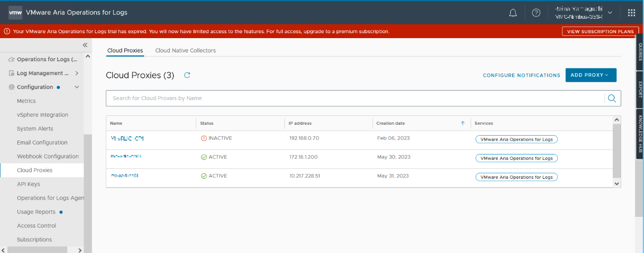The width and height of the screenshot is (644, 253).
Task: Switch to the Cloud Proxies tab
Action: [x=125, y=51]
